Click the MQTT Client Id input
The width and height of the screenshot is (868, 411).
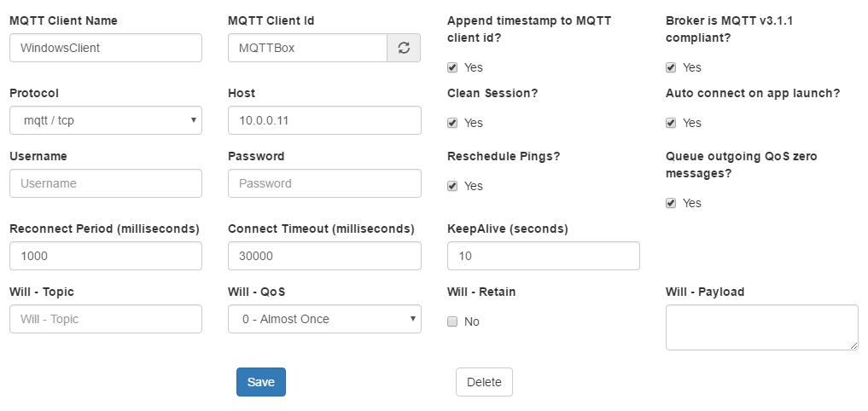[x=307, y=48]
